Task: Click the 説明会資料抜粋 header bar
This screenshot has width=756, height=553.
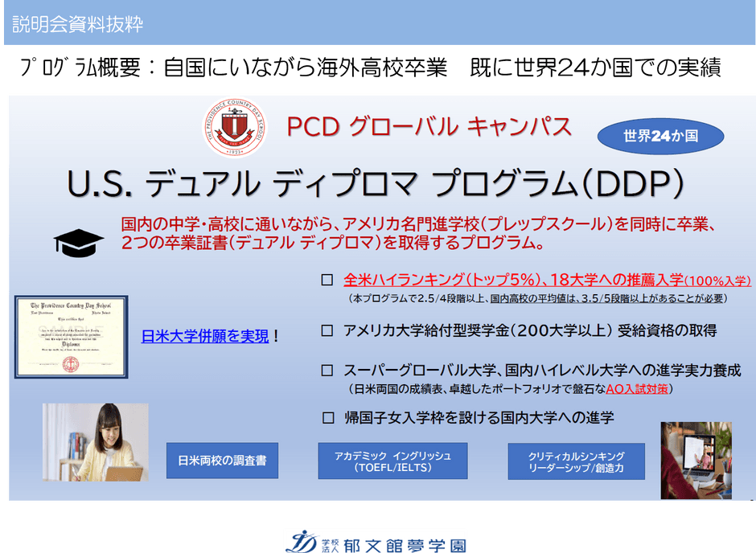Action: (380, 23)
